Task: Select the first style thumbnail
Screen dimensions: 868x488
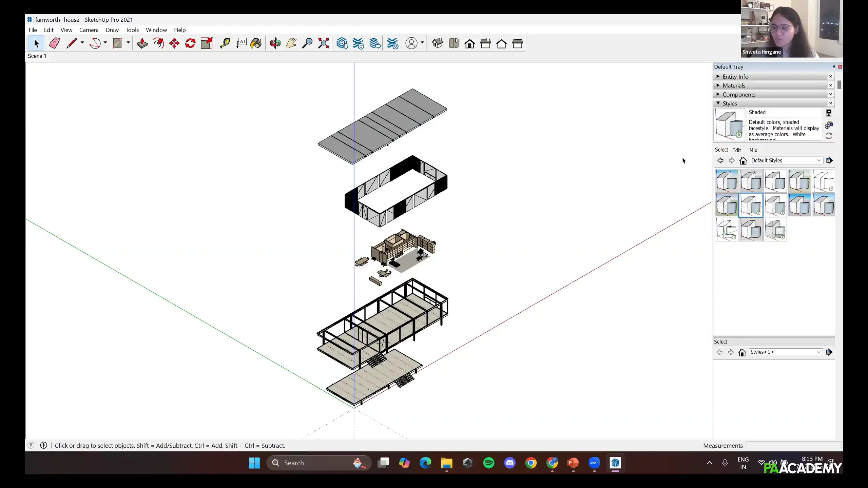Action: tap(726, 181)
